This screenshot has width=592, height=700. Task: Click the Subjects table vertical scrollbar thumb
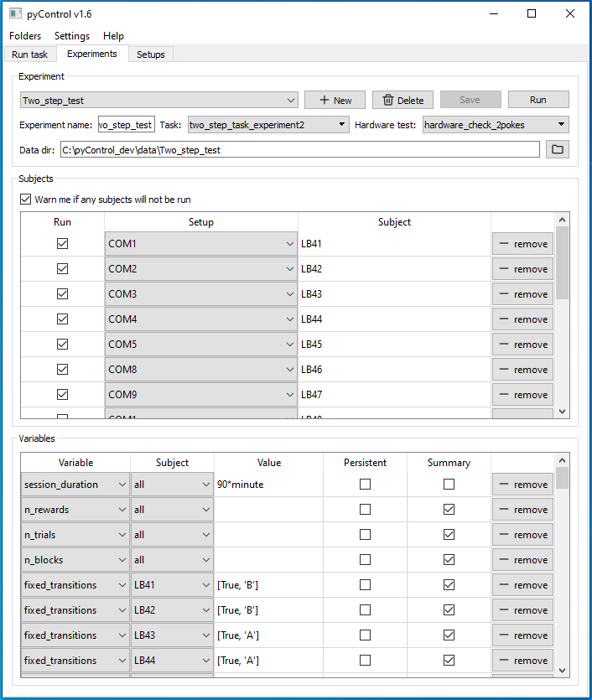point(563,262)
